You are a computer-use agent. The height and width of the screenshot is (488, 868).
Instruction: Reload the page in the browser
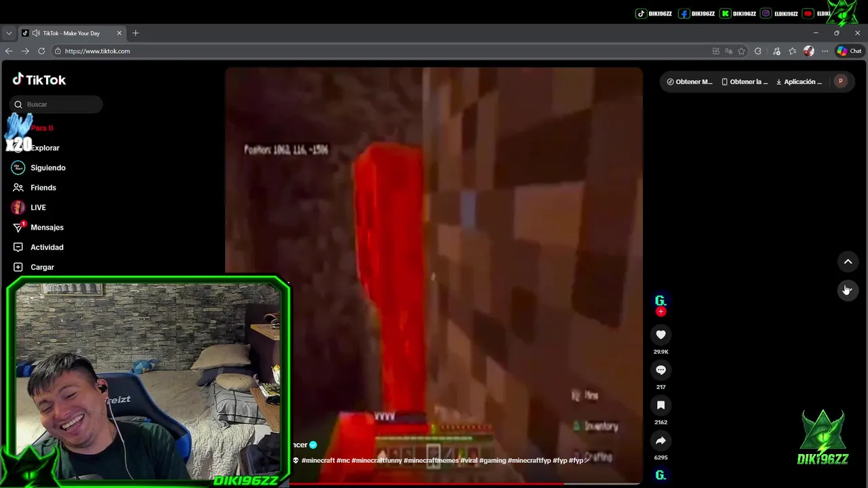(41, 51)
